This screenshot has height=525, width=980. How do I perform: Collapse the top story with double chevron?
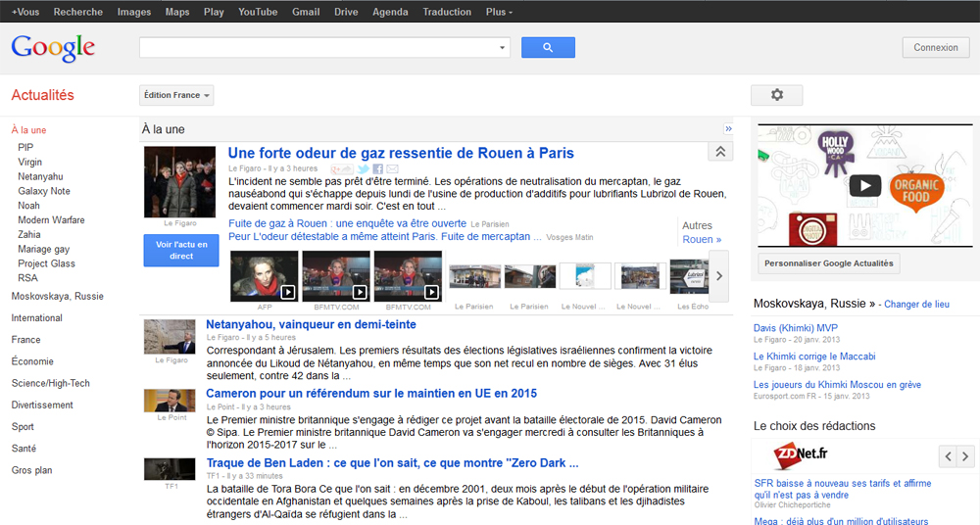pos(719,151)
